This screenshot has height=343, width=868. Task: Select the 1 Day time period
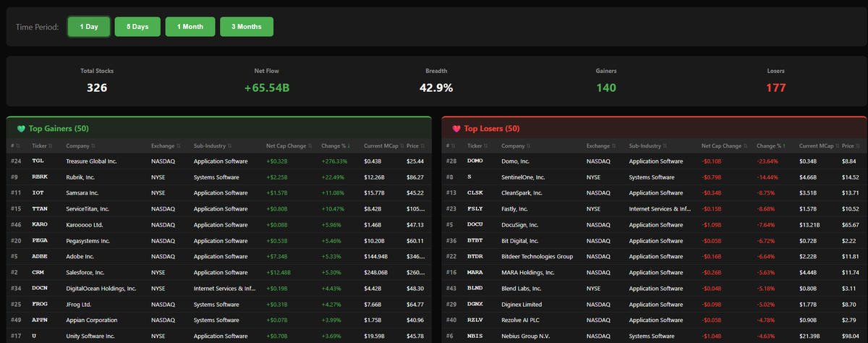(x=89, y=27)
